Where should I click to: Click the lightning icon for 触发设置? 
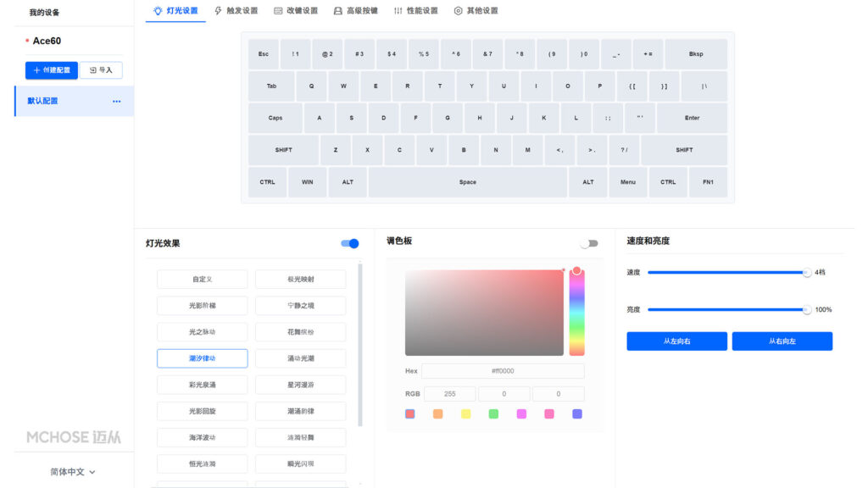218,11
